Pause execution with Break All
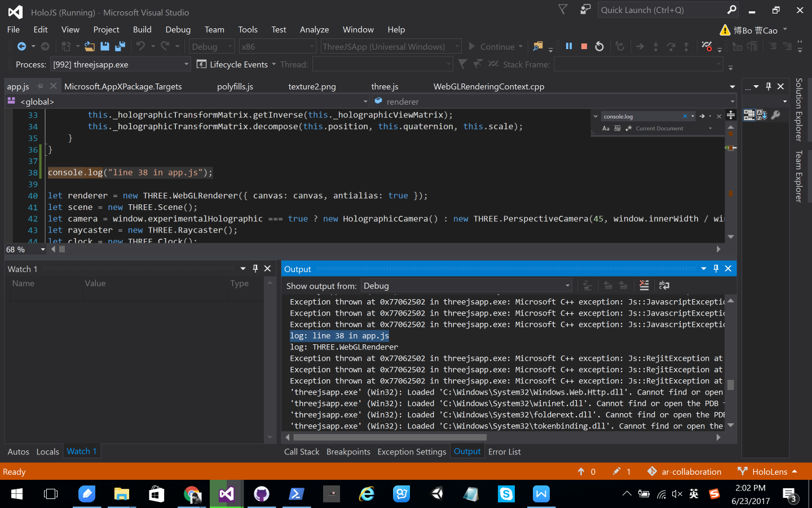The image size is (812, 508). (570, 46)
